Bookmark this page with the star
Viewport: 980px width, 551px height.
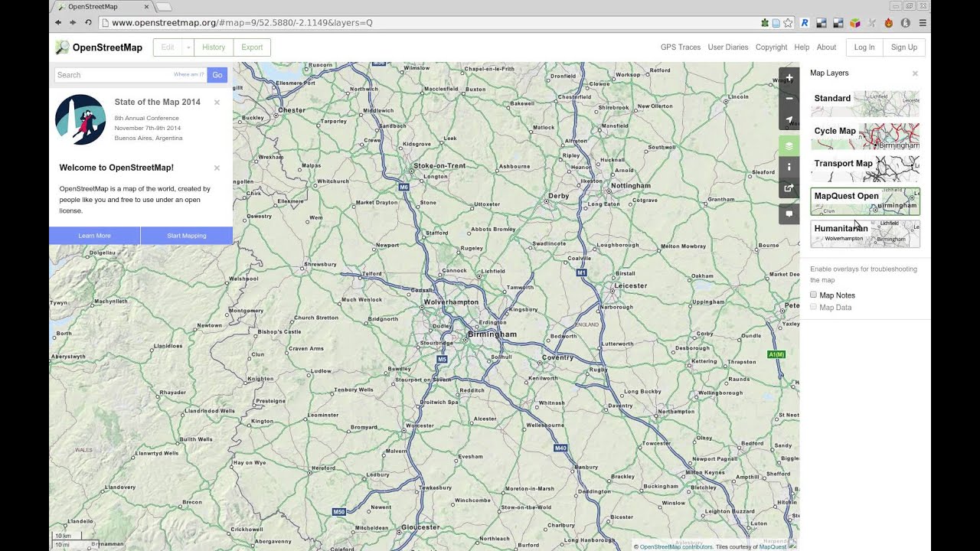(787, 23)
